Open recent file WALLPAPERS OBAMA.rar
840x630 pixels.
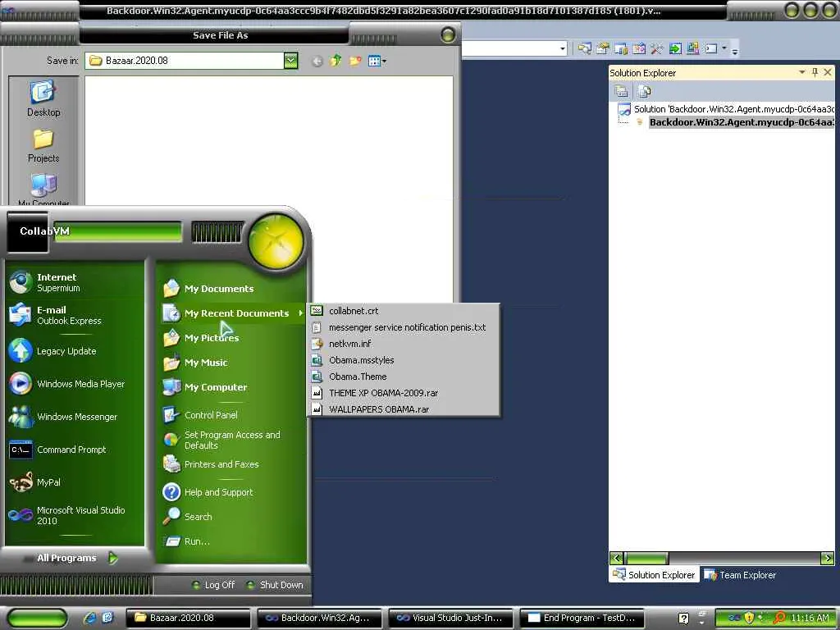tap(404, 409)
